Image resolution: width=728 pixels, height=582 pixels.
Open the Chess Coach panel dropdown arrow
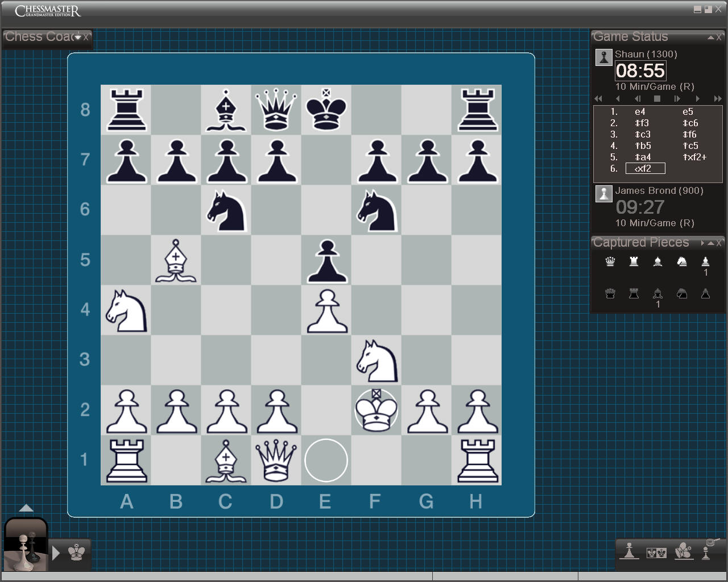coord(78,38)
